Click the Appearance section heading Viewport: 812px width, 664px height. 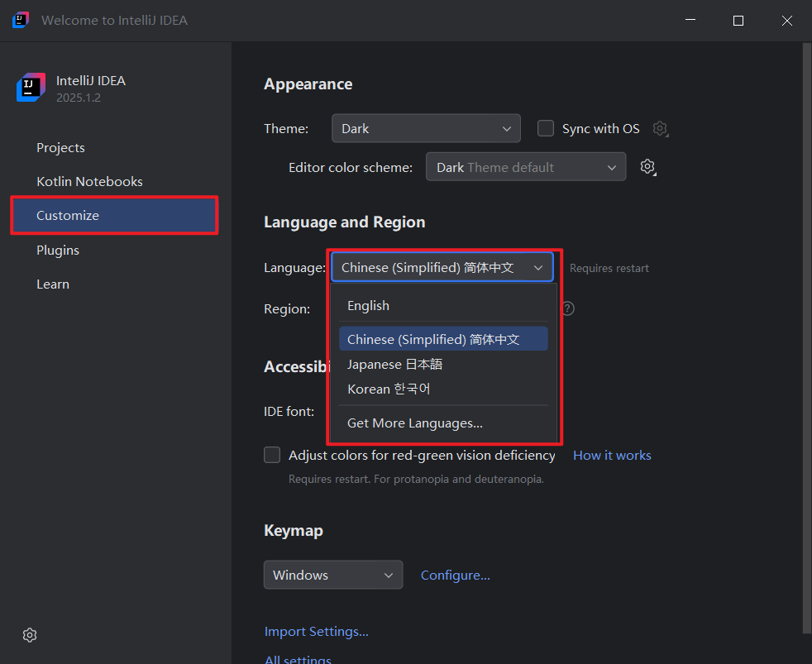click(x=308, y=84)
